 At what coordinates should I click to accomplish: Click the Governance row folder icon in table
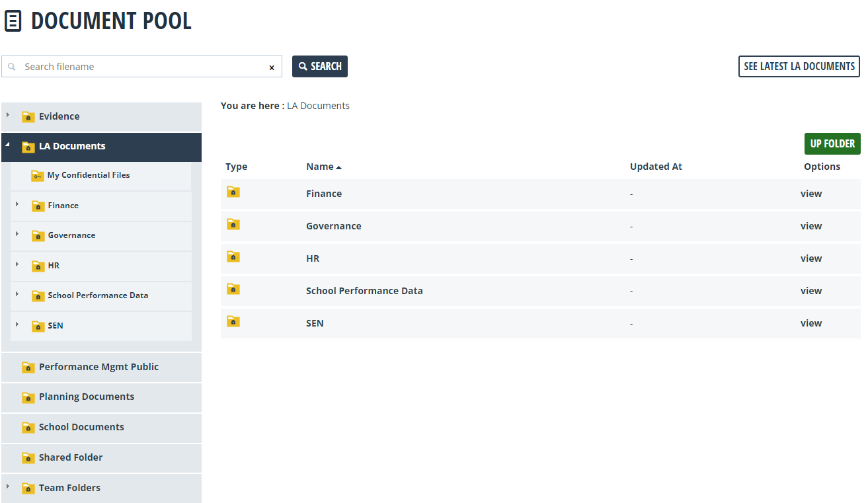coord(233,224)
